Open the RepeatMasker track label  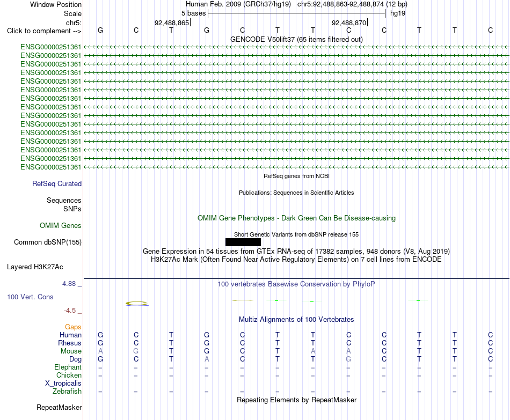click(59, 407)
